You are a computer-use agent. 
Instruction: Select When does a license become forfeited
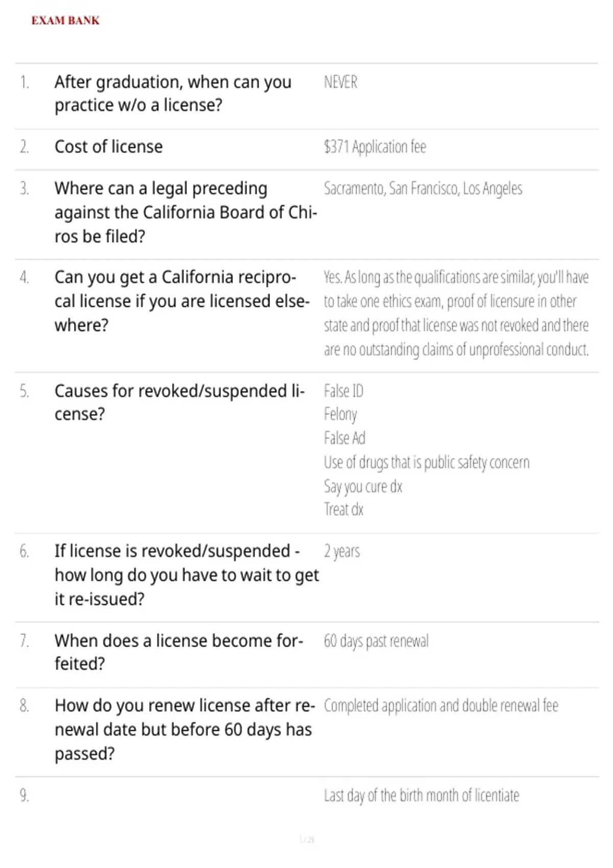(179, 652)
